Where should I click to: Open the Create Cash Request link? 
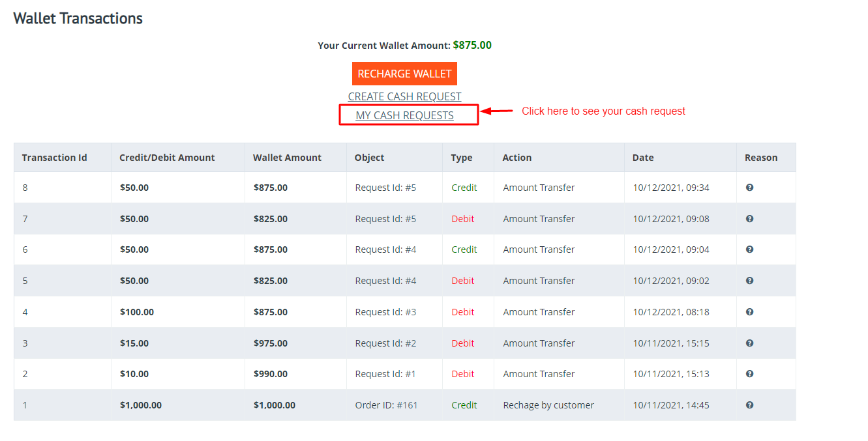pos(404,96)
